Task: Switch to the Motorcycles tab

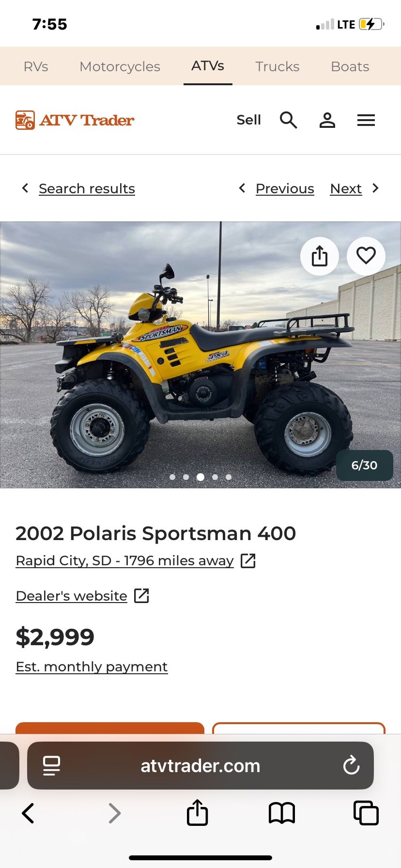Action: 120,66
